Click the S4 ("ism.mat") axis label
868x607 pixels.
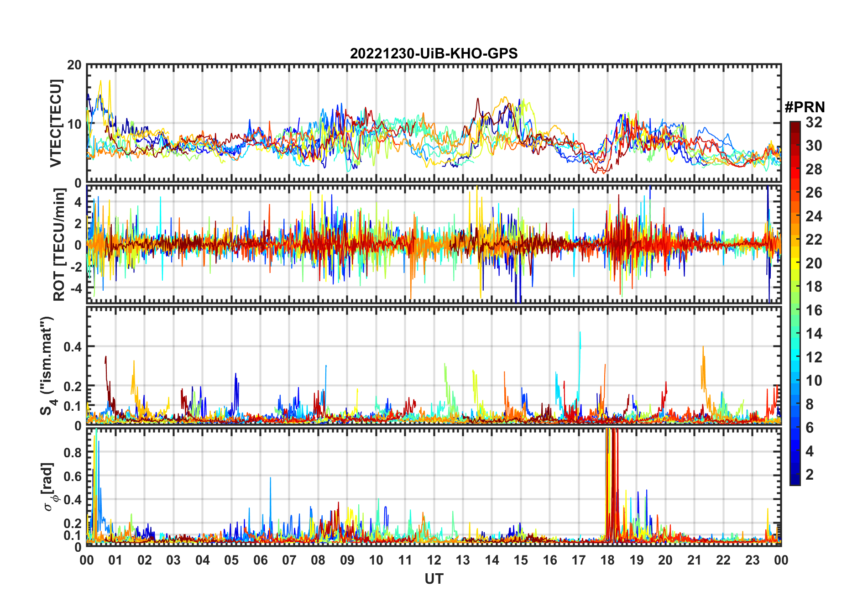tap(47, 366)
